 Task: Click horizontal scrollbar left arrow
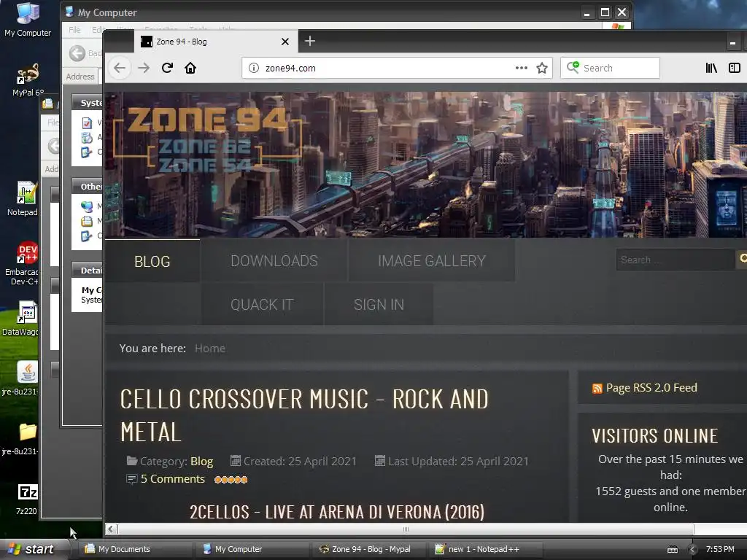(x=111, y=529)
